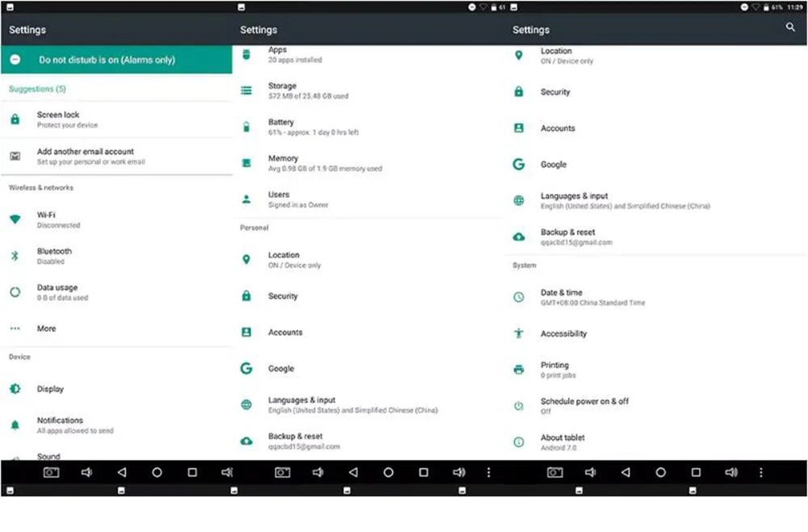Image resolution: width=808 pixels, height=532 pixels.
Task: Tap the screenshot camera icon in the right screen's navigation bar
Action: [x=555, y=472]
